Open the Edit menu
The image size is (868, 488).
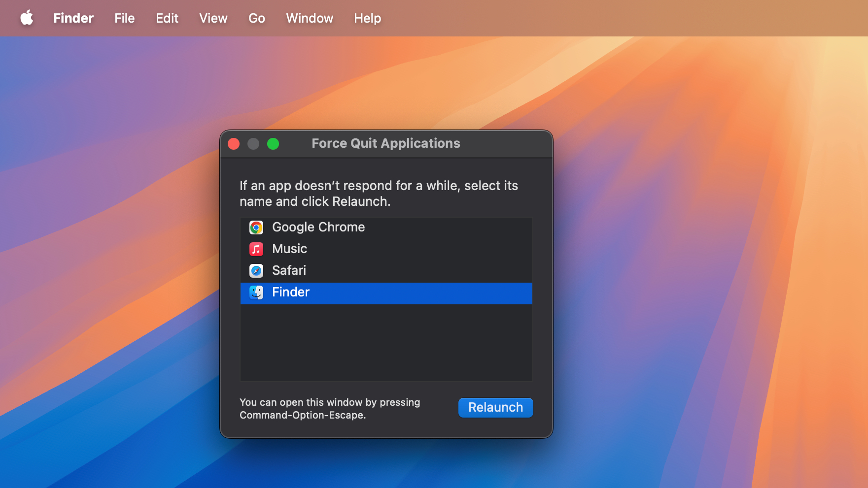(x=167, y=18)
